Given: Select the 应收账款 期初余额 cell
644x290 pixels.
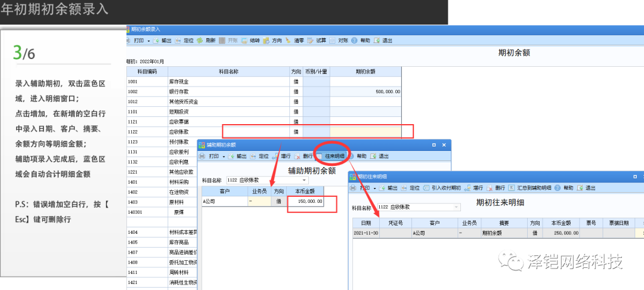Looking at the screenshot, I should coord(365,131).
